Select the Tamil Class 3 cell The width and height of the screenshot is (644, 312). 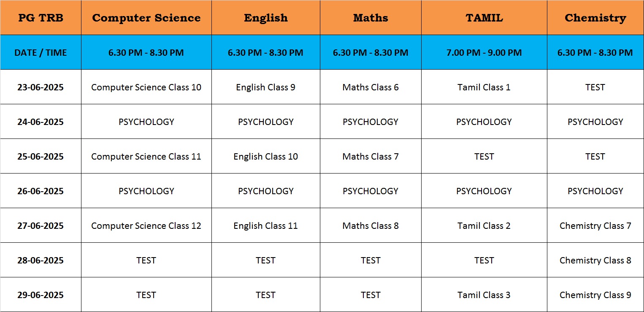point(484,295)
